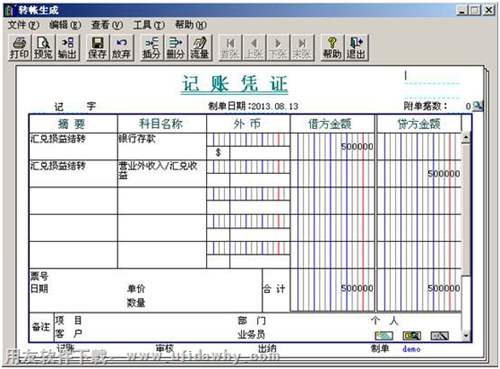
Task: Click the 制单 preparer name demo
Action: point(411,349)
